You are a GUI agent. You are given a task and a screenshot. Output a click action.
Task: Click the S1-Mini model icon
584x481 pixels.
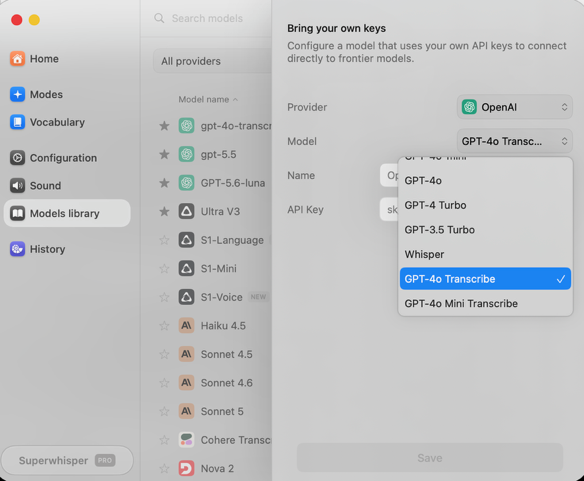pyautogui.click(x=186, y=269)
